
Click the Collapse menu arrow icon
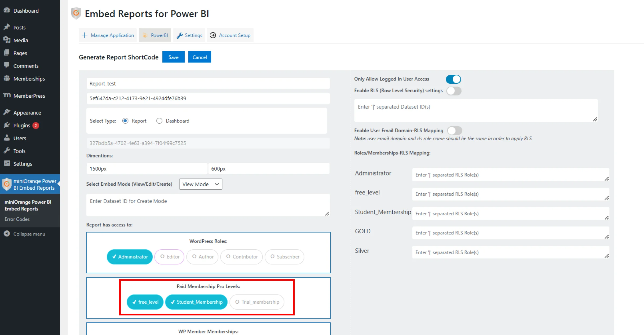tap(7, 234)
